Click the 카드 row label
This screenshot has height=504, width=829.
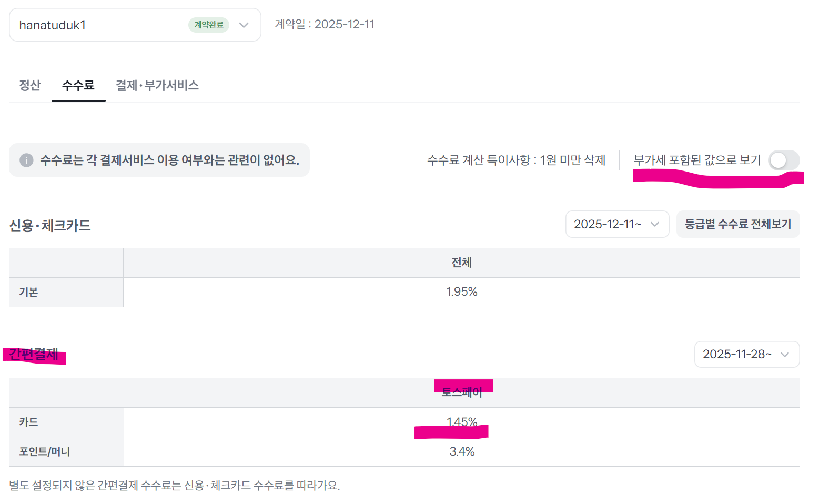pyautogui.click(x=29, y=422)
